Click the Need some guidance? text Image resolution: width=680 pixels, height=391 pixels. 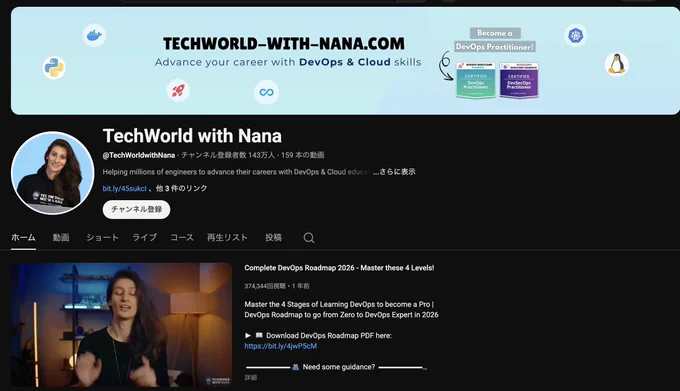tap(339, 367)
